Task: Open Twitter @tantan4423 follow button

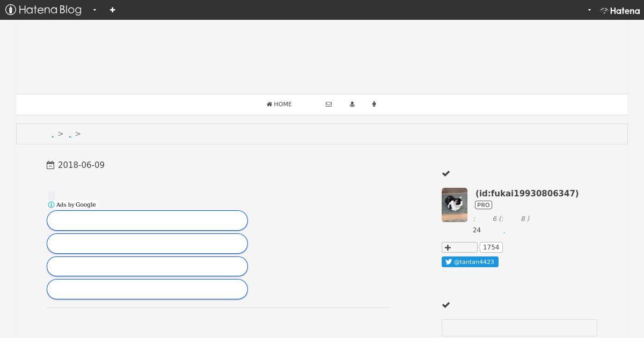Action: 470,262
